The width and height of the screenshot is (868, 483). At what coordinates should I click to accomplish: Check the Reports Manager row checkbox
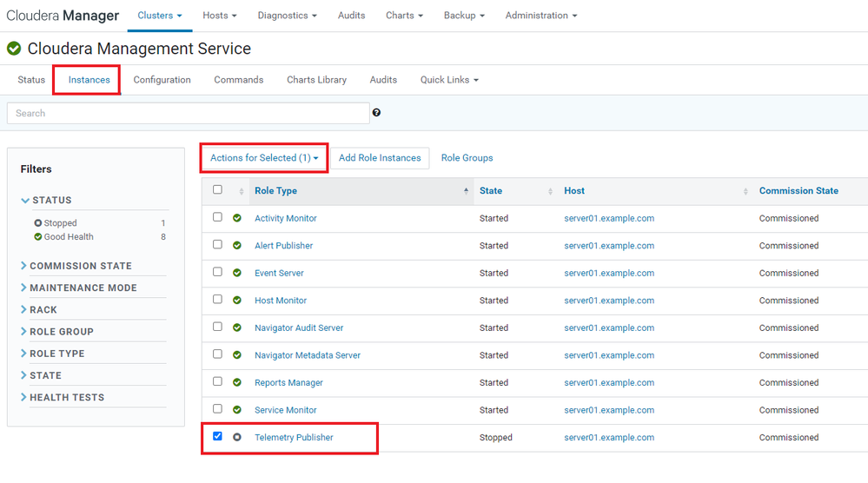pyautogui.click(x=217, y=381)
